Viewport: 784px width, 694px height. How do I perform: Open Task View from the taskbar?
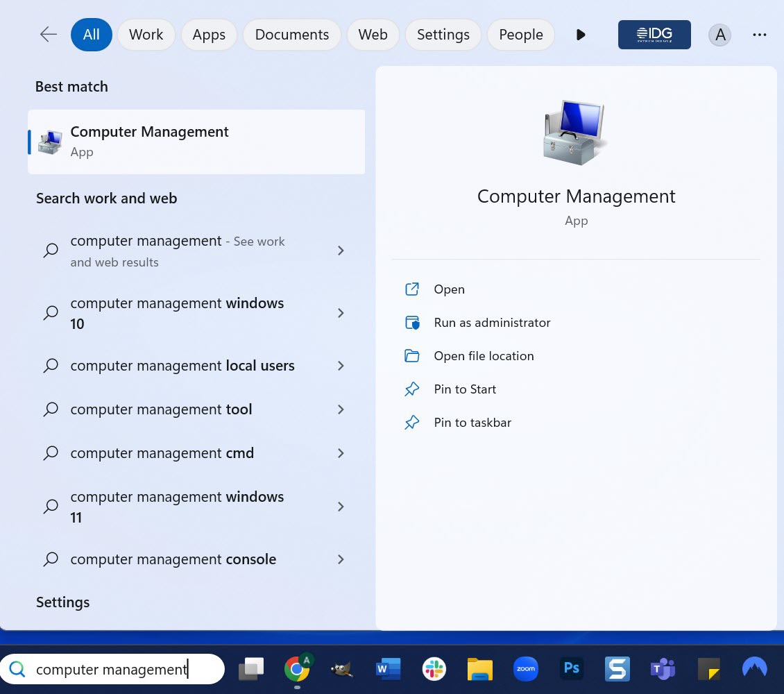click(x=251, y=669)
